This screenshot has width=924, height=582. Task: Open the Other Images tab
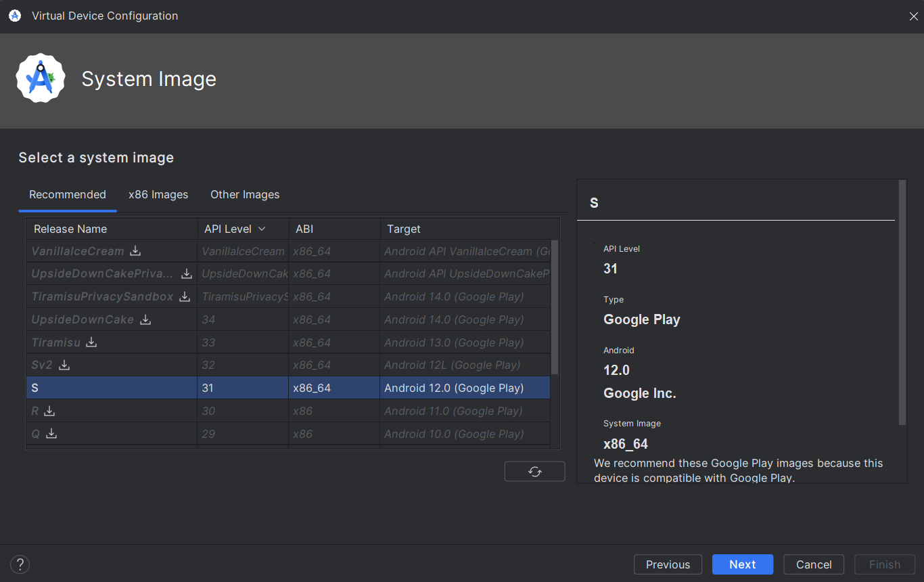coord(245,195)
